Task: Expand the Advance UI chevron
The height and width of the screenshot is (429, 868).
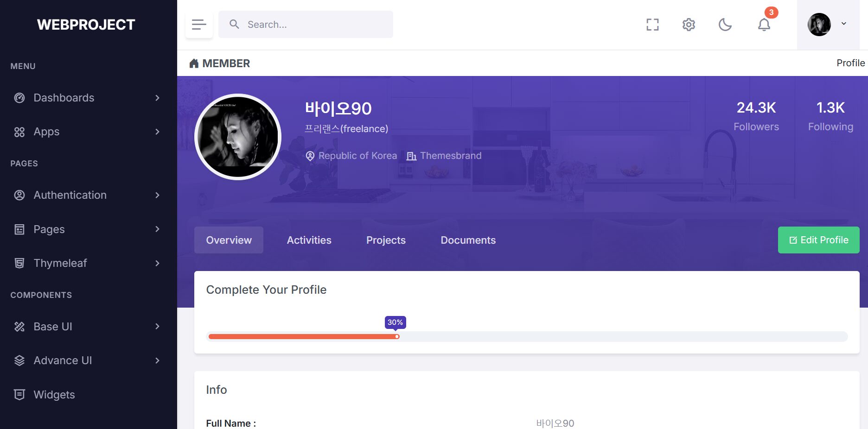Action: pyautogui.click(x=158, y=360)
